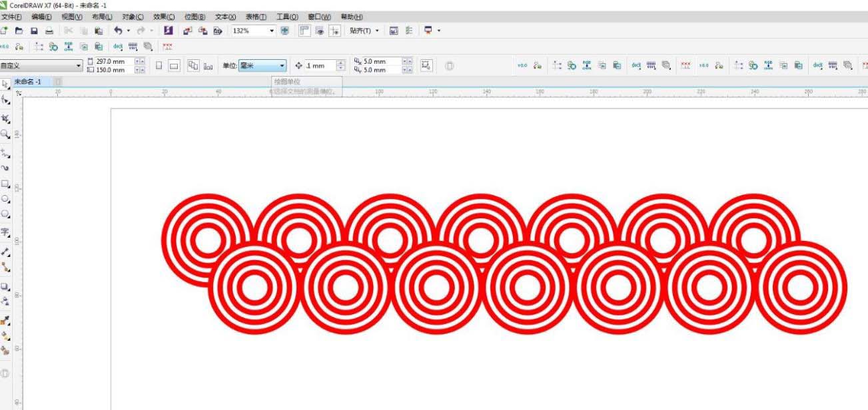Open the 单位 毫米 units dropdown
Image resolution: width=868 pixels, height=410 pixels.
[262, 65]
